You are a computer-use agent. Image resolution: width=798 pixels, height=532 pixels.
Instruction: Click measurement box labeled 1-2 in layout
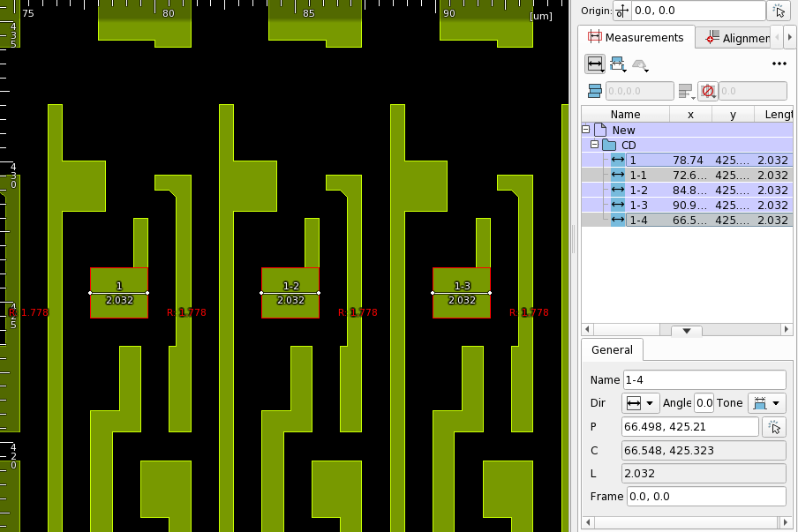pyautogui.click(x=290, y=293)
